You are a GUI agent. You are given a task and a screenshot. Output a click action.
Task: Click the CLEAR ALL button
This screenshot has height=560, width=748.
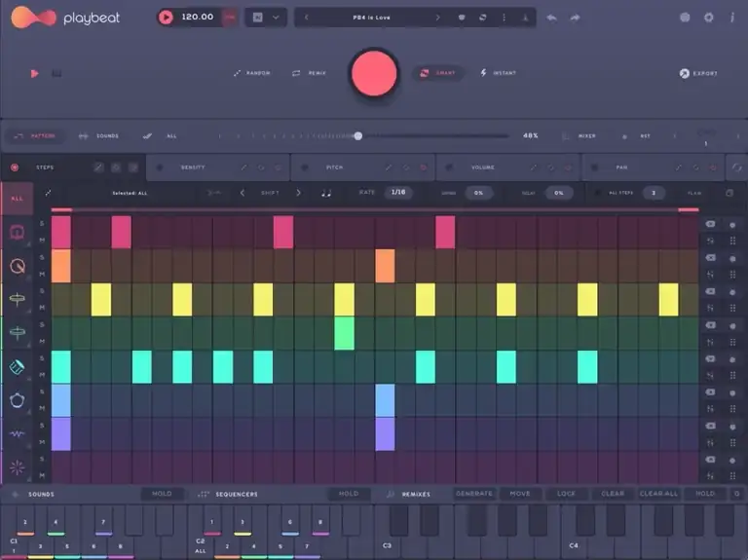click(x=658, y=494)
